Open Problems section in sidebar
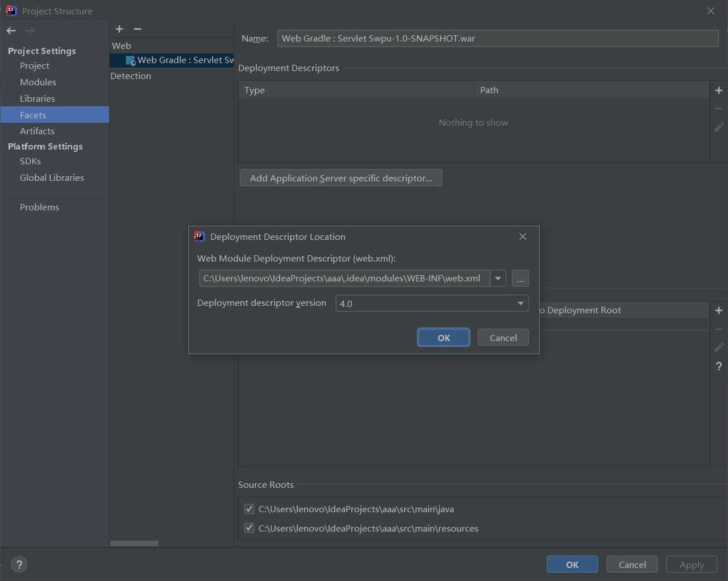Screen dimensions: 728x581 [x=39, y=208]
